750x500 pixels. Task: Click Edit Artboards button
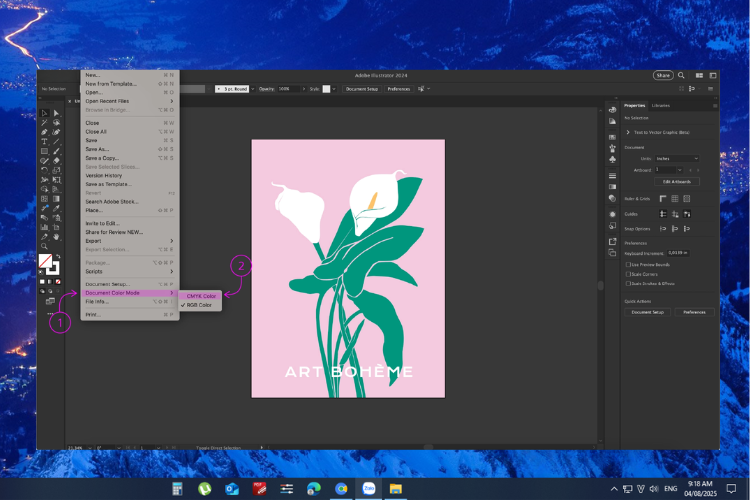point(677,182)
